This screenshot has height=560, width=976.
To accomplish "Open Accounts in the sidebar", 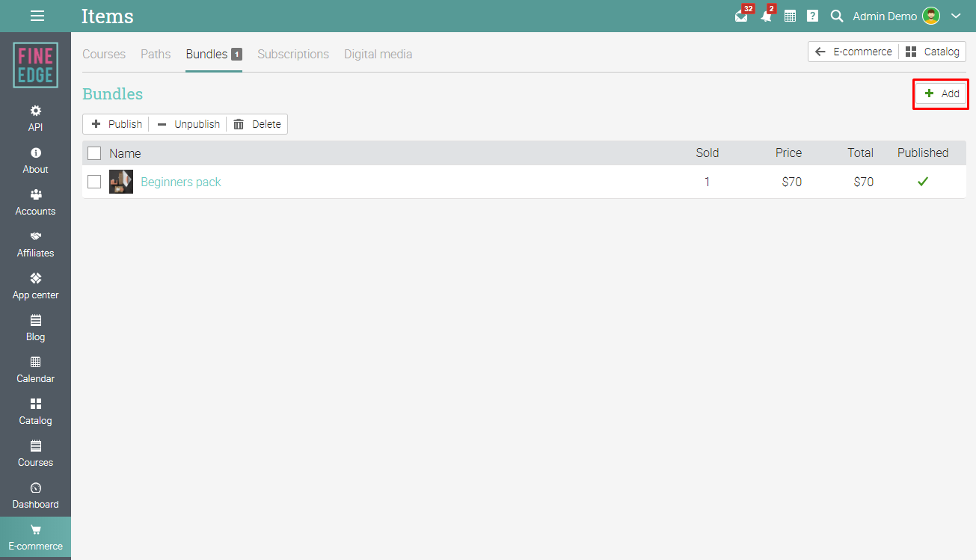I will click(x=35, y=202).
